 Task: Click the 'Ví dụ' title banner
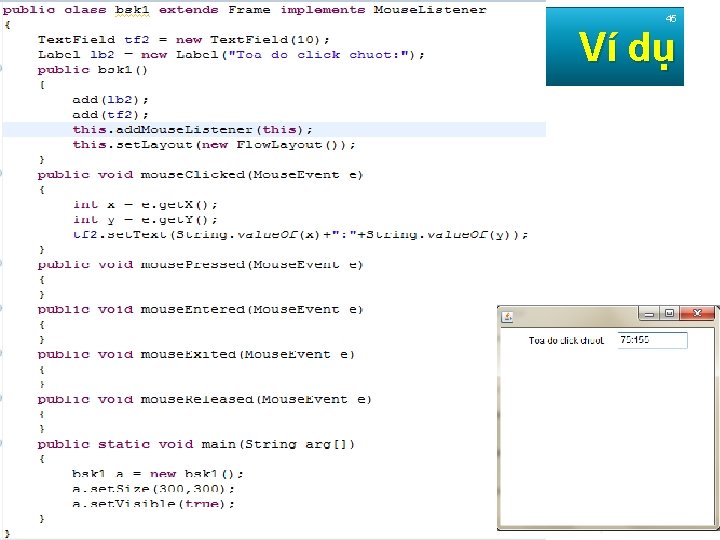pyautogui.click(x=615, y=46)
